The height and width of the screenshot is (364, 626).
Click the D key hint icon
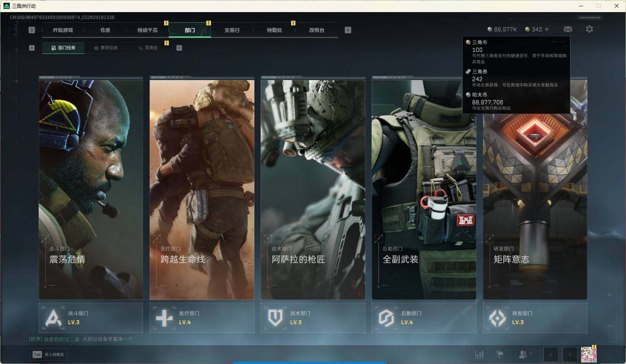[x=179, y=48]
